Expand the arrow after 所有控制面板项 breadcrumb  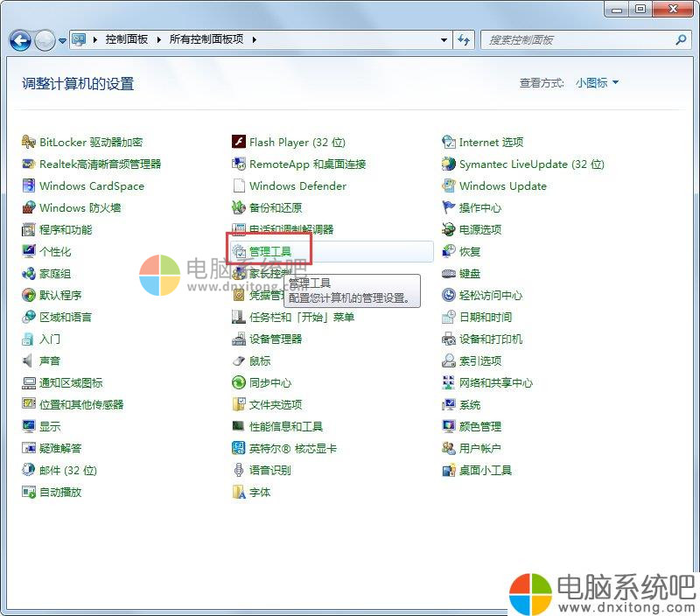tap(255, 39)
